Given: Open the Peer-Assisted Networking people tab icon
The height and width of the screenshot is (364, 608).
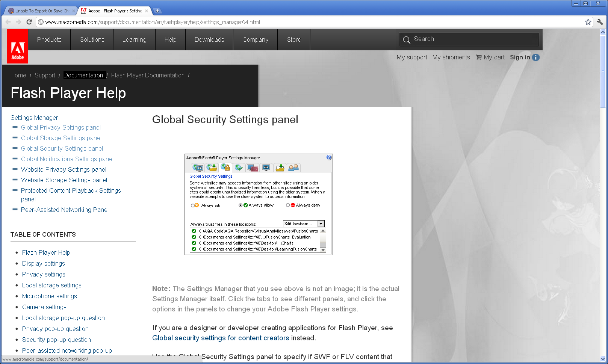Looking at the screenshot, I should point(293,168).
